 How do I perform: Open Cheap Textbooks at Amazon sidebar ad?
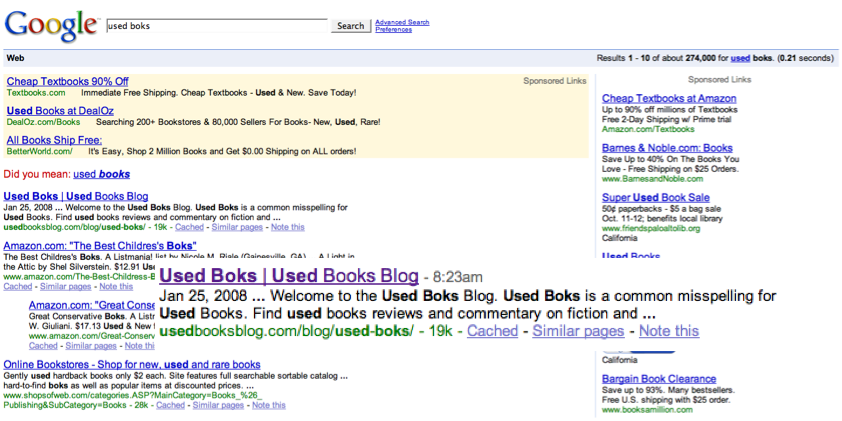point(669,99)
